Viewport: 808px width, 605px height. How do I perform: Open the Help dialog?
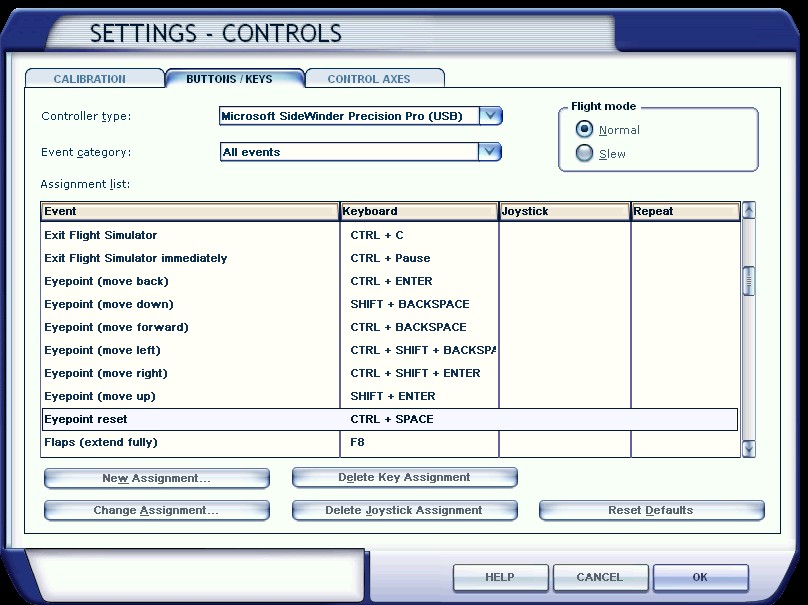click(499, 577)
